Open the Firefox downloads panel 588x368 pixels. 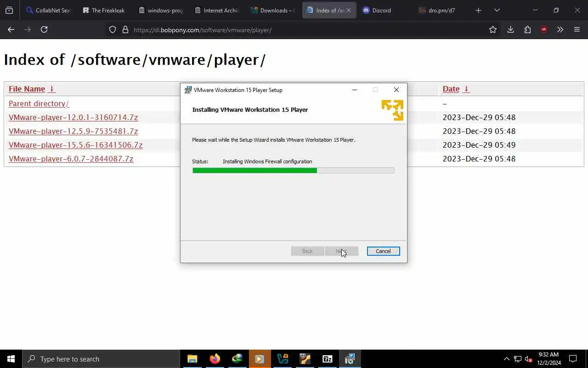coord(510,29)
